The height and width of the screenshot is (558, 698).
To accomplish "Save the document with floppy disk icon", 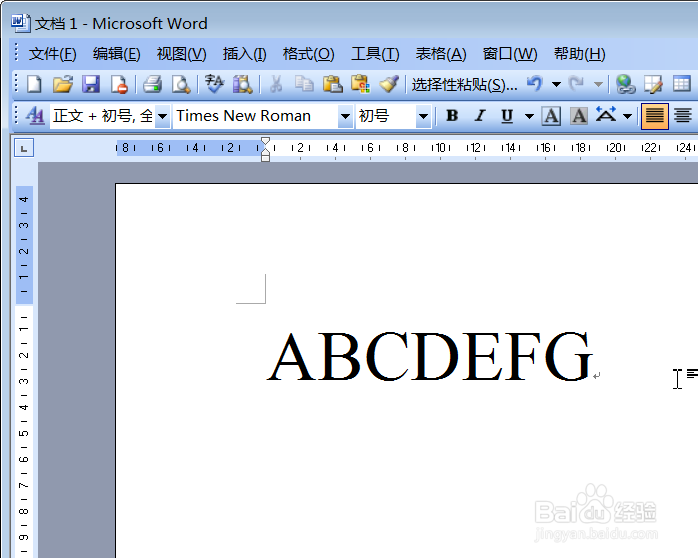I will coord(91,84).
